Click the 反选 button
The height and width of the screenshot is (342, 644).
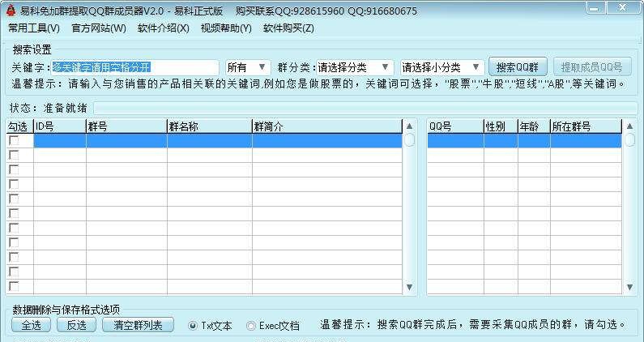pos(76,325)
